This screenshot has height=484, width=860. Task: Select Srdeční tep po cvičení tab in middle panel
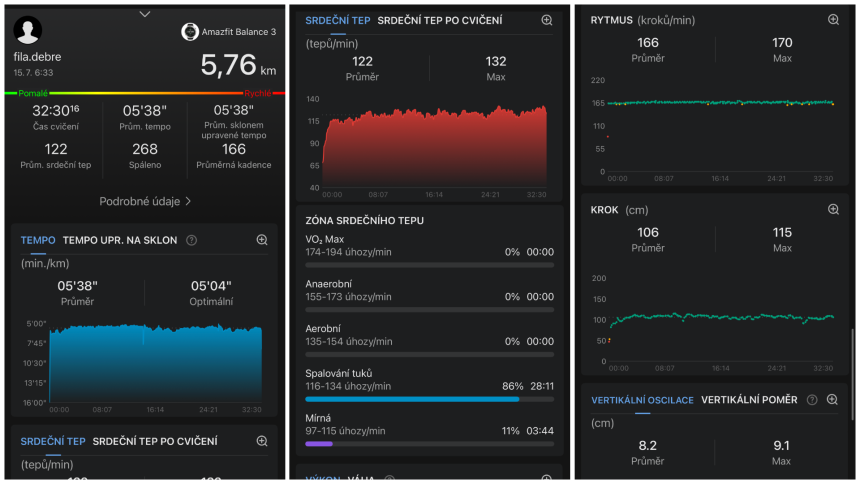[440, 20]
